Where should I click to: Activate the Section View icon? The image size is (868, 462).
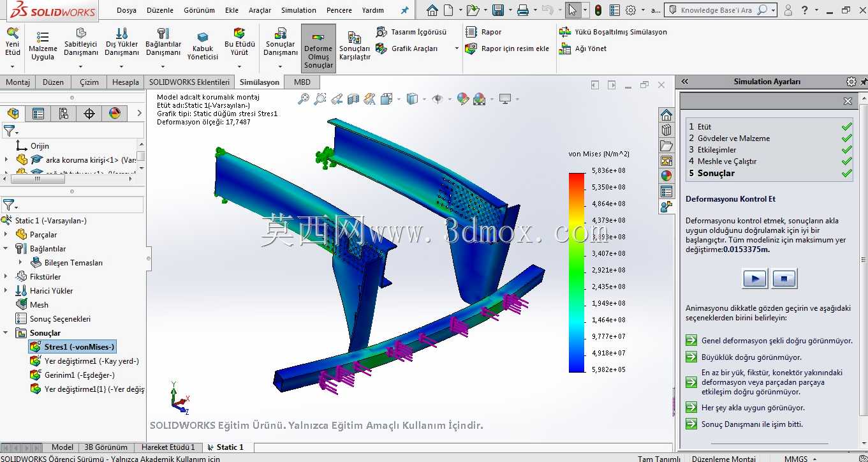353,99
